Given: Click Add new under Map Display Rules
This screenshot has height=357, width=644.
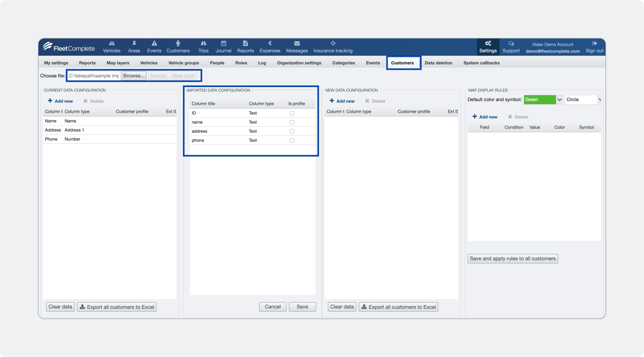Looking at the screenshot, I should pos(485,117).
